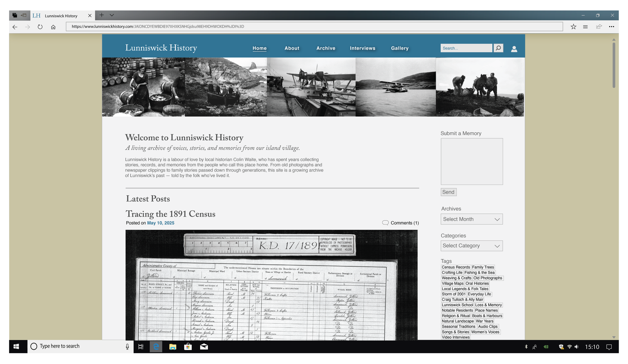Click the search magnifier icon
The width and height of the screenshot is (628, 364).
point(498,48)
